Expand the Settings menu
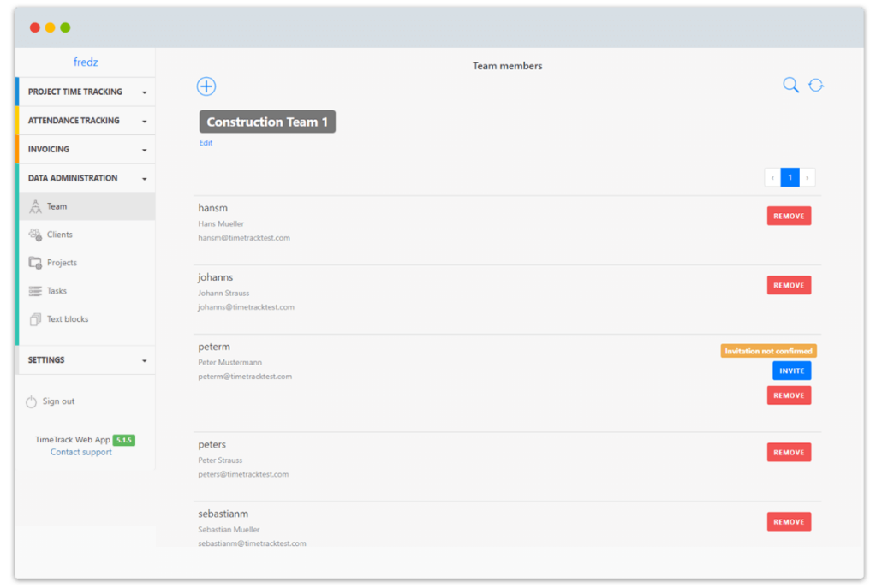 click(x=144, y=361)
